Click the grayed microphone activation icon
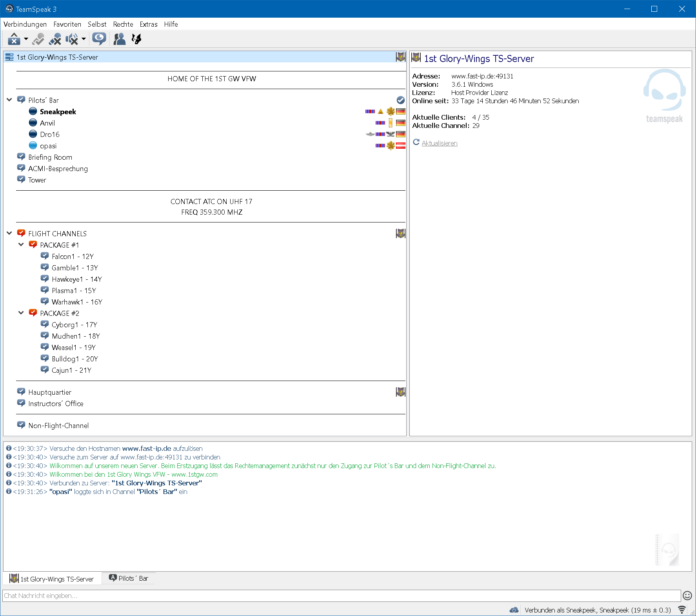The width and height of the screenshot is (696, 616). [38, 39]
